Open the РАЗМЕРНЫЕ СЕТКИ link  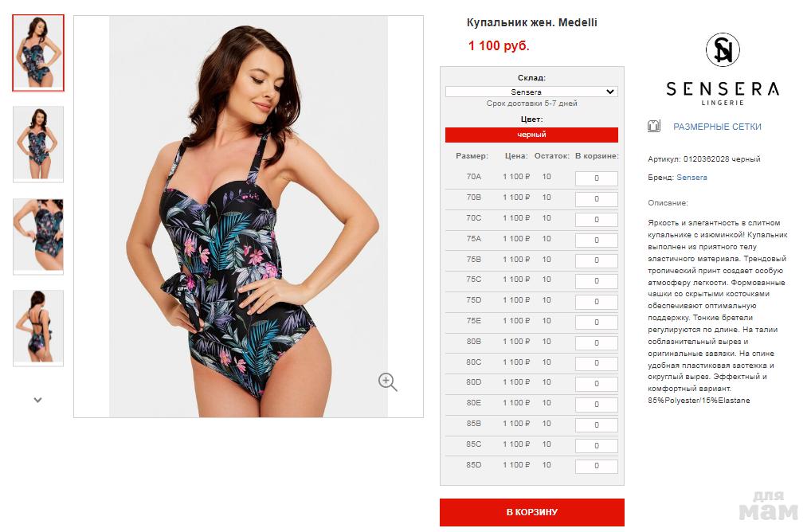pos(717,127)
